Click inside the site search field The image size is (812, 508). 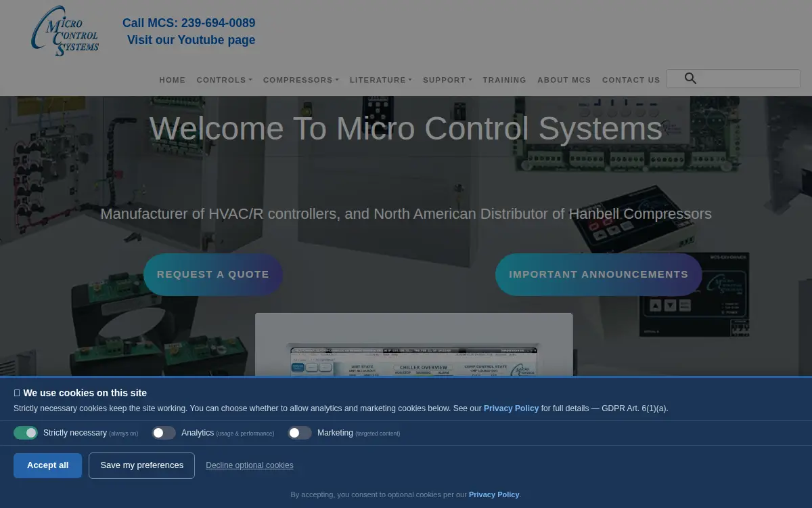734,79
